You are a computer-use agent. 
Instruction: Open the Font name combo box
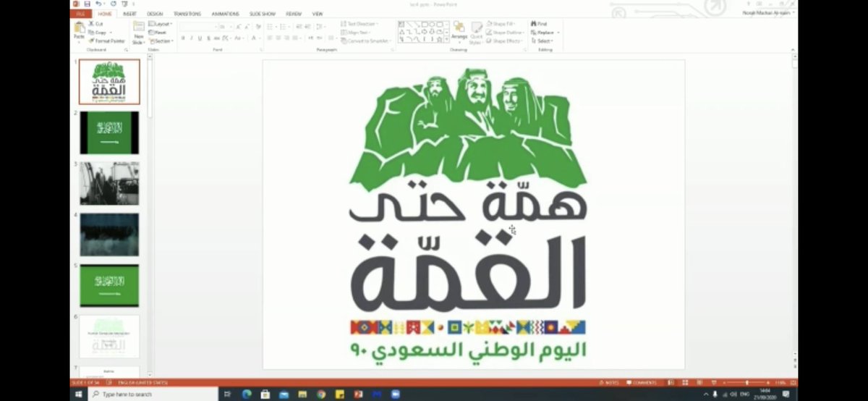point(198,27)
